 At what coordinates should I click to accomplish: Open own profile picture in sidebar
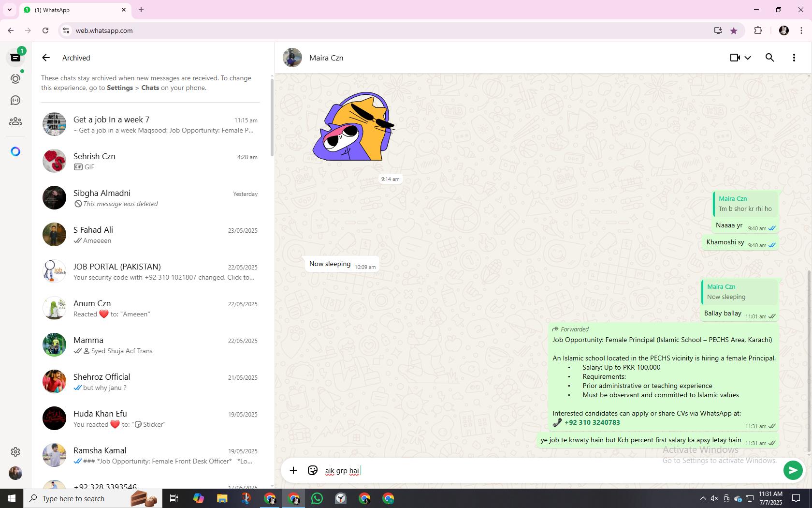point(15,473)
